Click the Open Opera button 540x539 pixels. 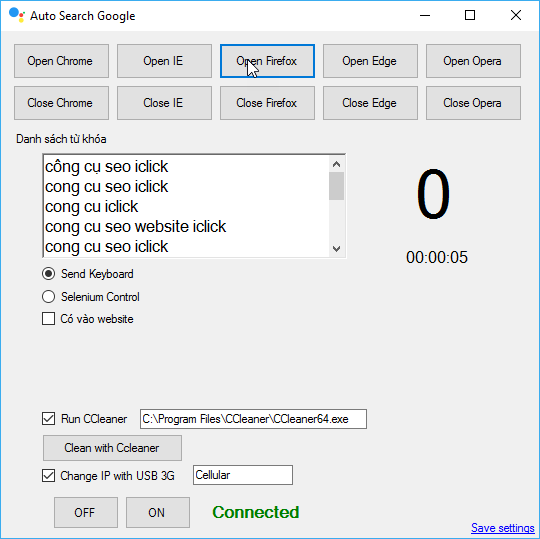pos(473,61)
